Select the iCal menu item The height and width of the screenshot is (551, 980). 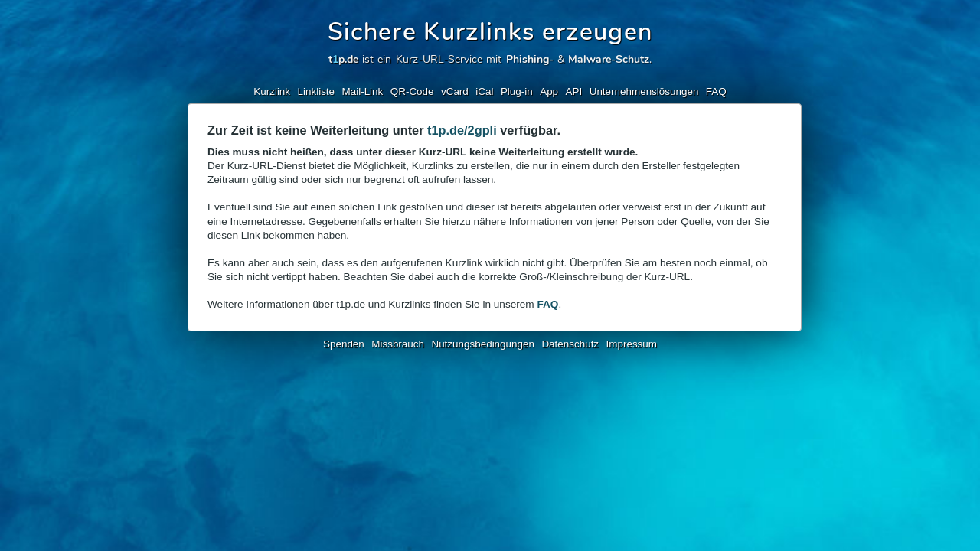coord(485,92)
